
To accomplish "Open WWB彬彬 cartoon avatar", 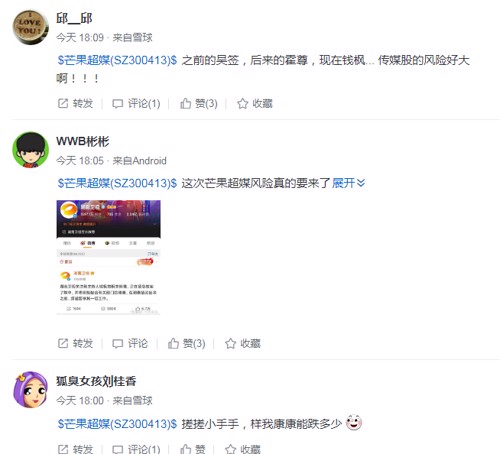I will click(30, 150).
